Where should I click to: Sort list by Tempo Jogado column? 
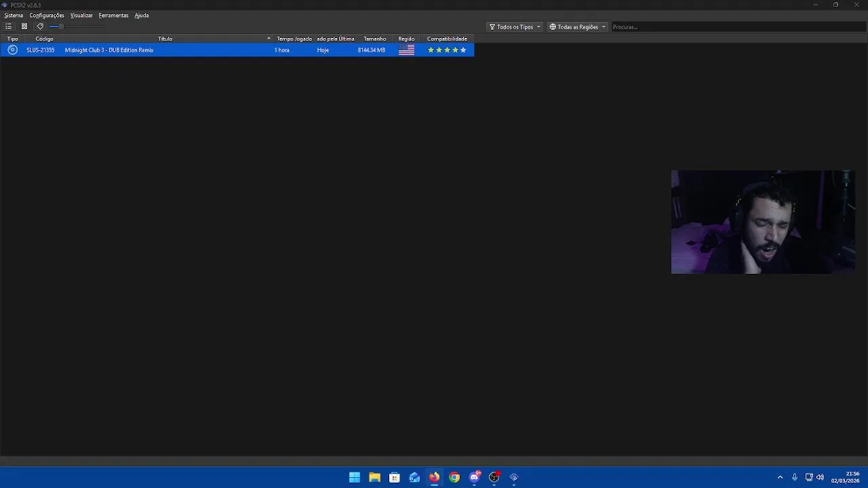(x=294, y=39)
